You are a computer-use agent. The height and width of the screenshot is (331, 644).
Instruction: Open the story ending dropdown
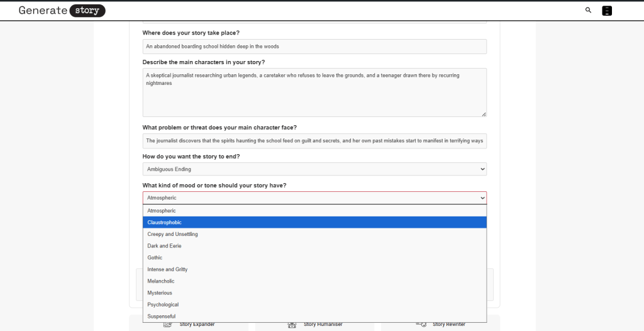coord(314,169)
